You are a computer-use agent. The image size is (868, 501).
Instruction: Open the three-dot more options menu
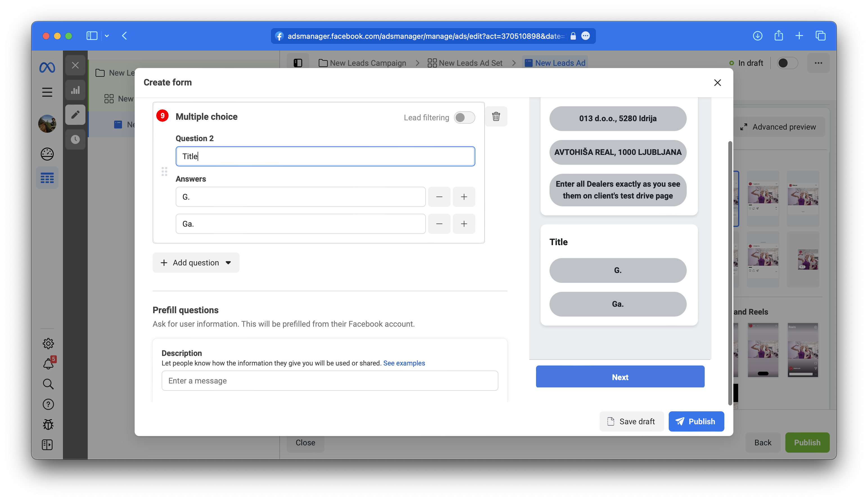coord(819,63)
